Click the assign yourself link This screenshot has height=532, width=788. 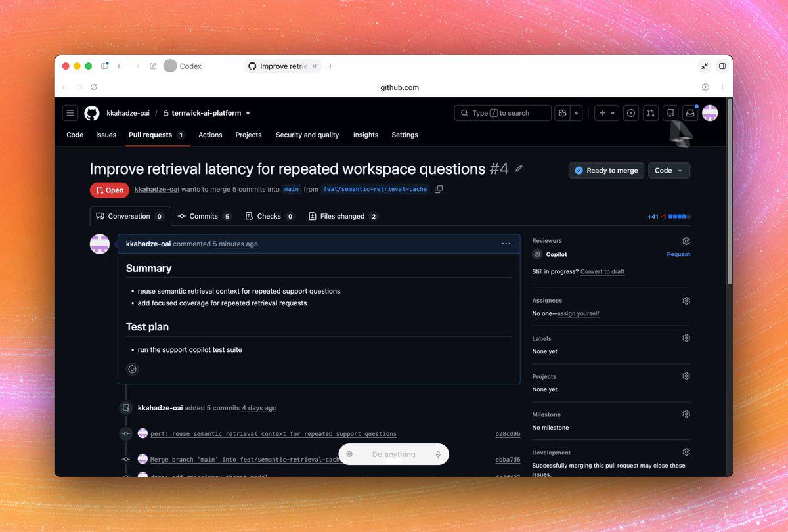(x=579, y=313)
